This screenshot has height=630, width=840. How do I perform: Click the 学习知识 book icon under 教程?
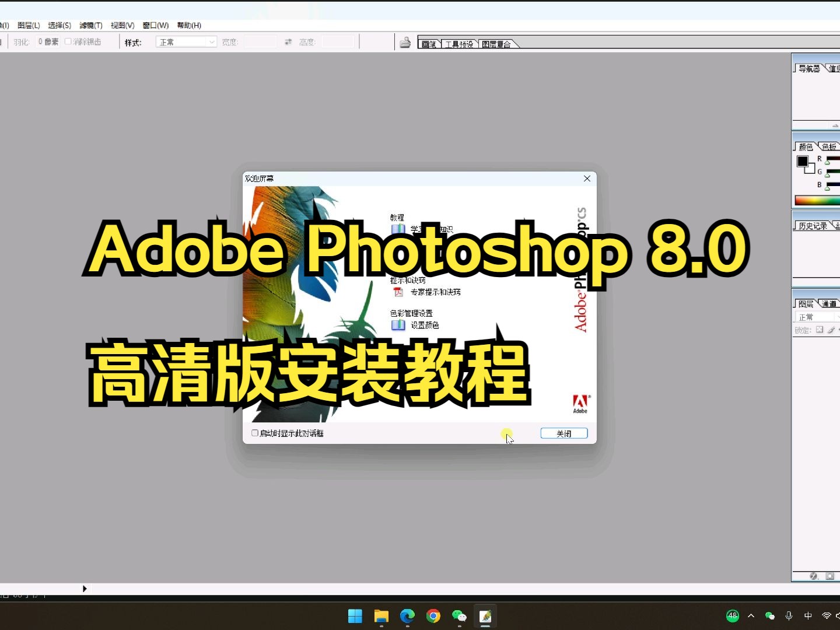point(398,228)
